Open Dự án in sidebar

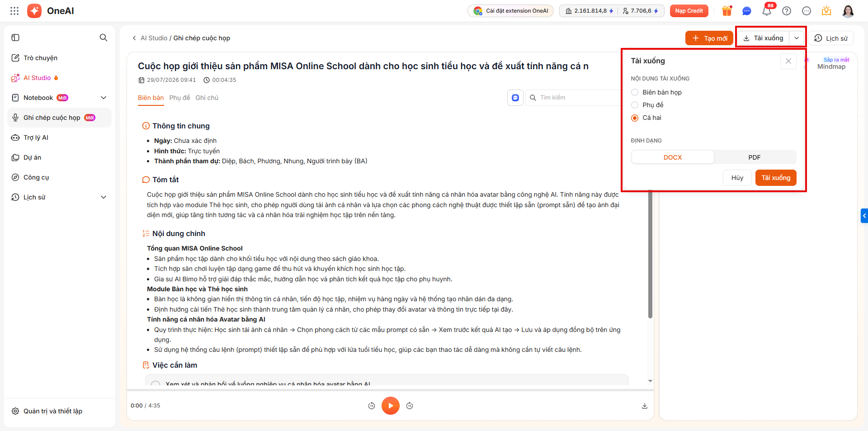(60, 157)
